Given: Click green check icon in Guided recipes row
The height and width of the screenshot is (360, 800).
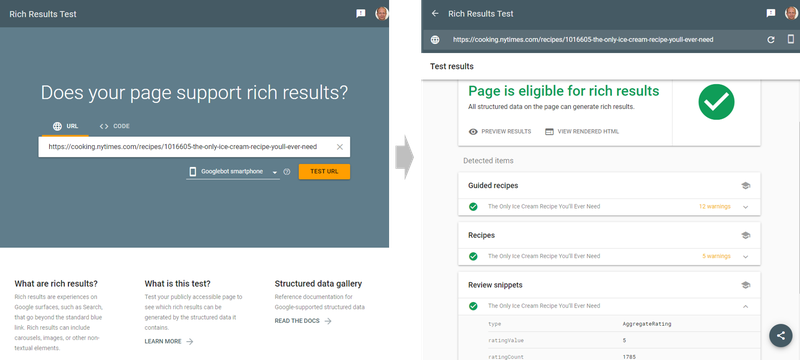Looking at the screenshot, I should pyautogui.click(x=473, y=207).
